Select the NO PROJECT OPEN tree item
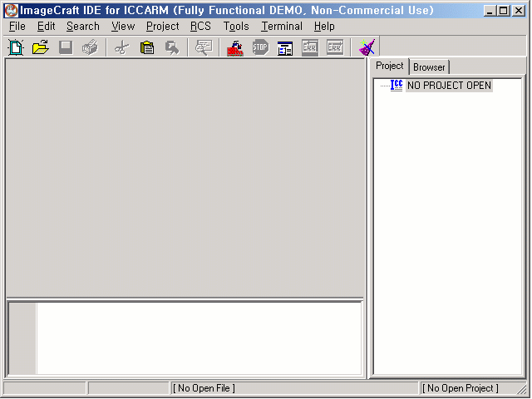This screenshot has height=399, width=532. [x=449, y=85]
